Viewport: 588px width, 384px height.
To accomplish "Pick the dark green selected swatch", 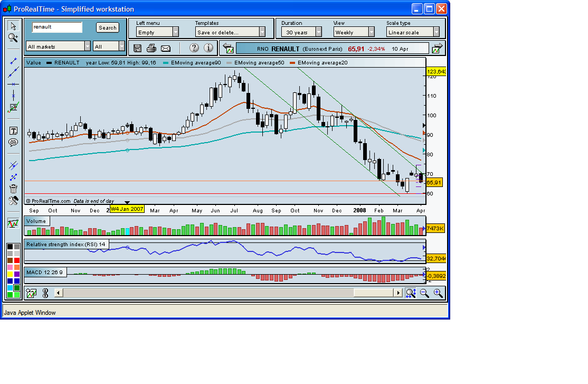I will click(x=17, y=288).
